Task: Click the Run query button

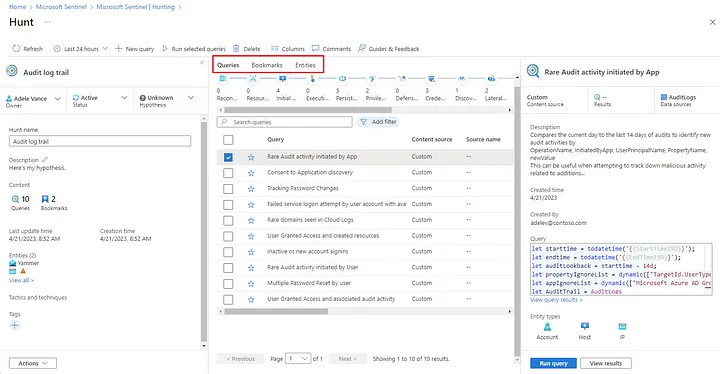Action: pos(553,363)
